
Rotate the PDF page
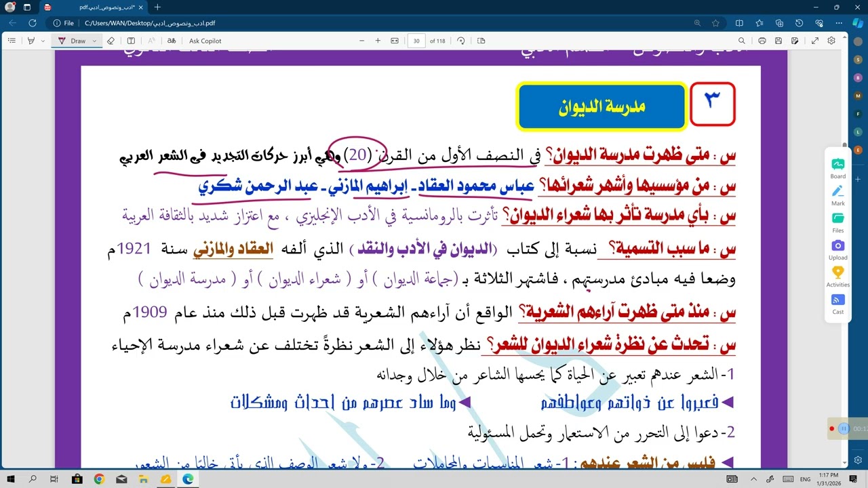[x=461, y=41]
